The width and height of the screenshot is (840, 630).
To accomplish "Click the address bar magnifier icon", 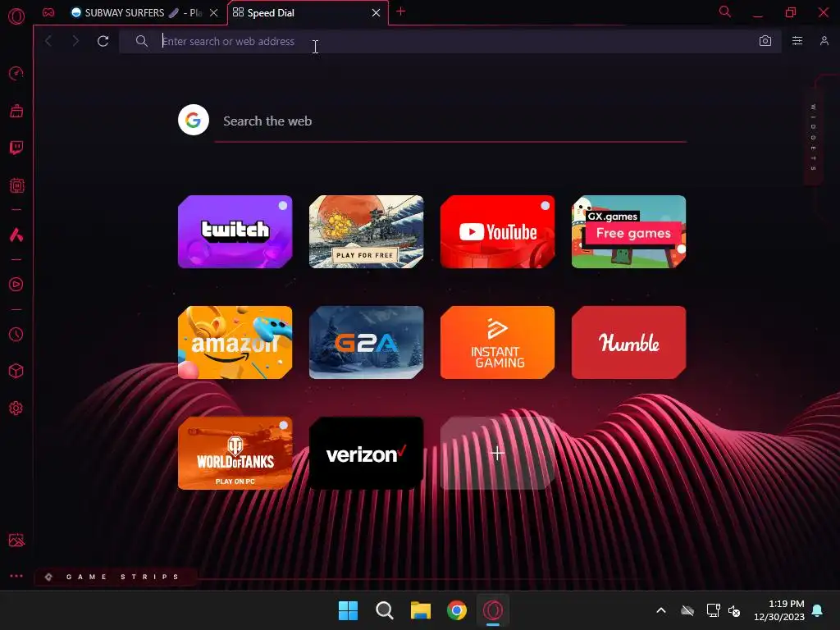I will pyautogui.click(x=141, y=41).
